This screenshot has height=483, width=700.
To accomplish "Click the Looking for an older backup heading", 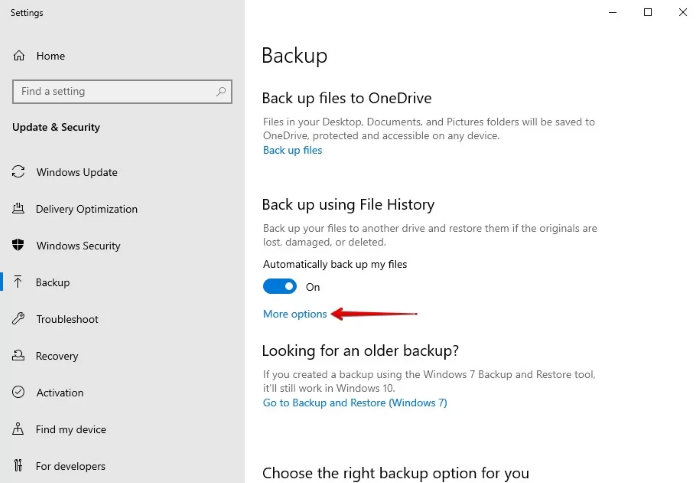I will (x=360, y=351).
